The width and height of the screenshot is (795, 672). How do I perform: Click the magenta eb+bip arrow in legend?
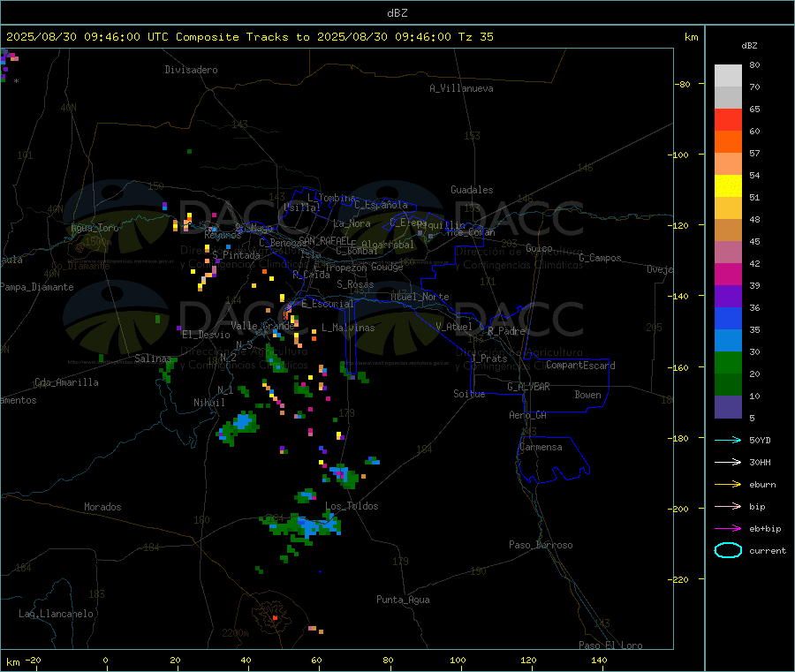click(728, 529)
